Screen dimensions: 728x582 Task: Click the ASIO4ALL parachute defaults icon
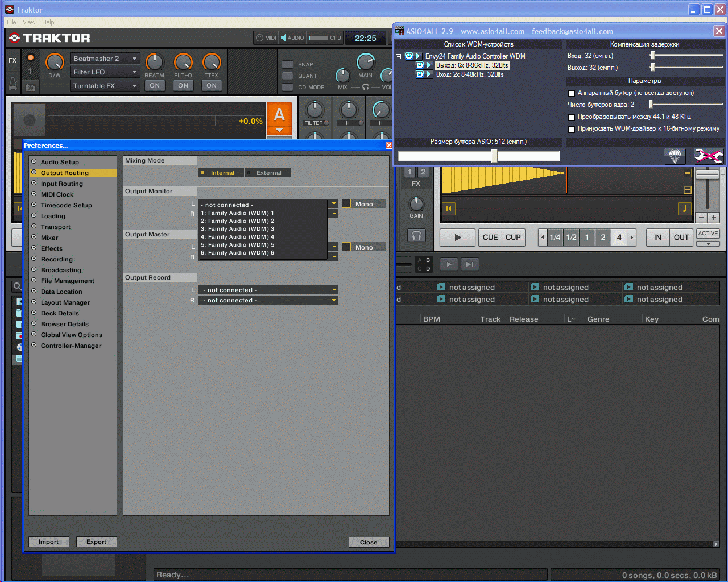pos(675,156)
